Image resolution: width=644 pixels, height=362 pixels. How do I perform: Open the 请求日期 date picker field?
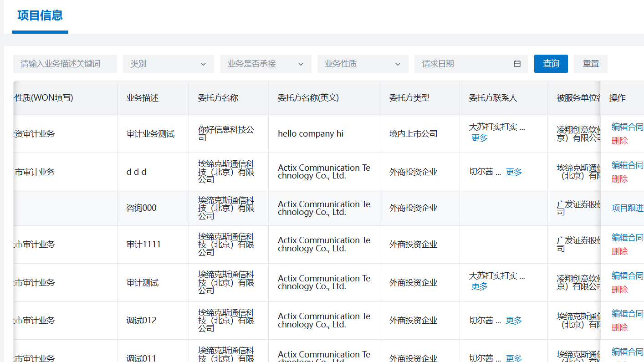point(465,64)
